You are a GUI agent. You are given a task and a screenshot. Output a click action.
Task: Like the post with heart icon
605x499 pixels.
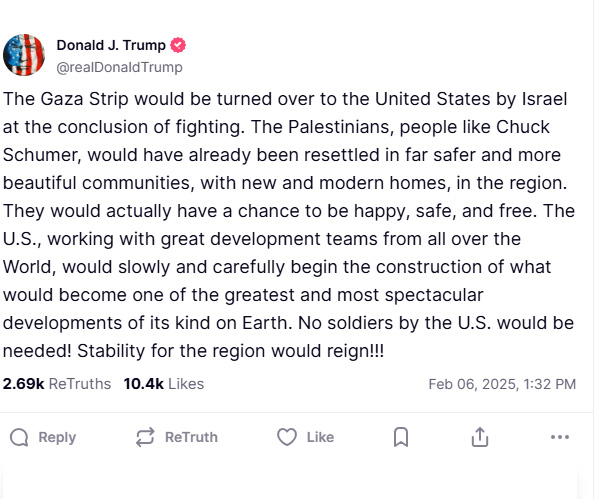pyautogui.click(x=287, y=437)
